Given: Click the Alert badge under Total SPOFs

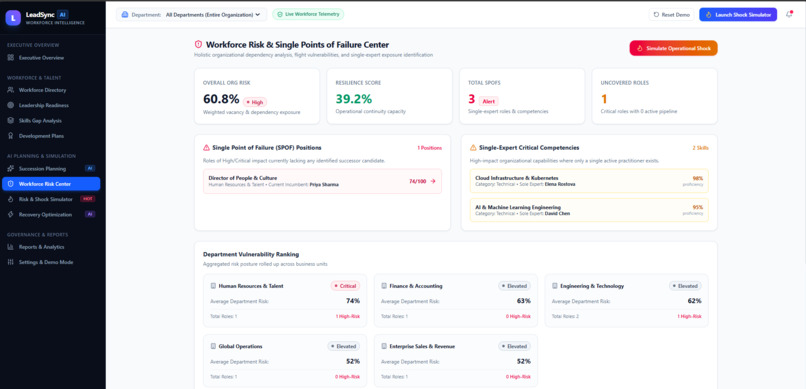Looking at the screenshot, I should click(x=488, y=101).
